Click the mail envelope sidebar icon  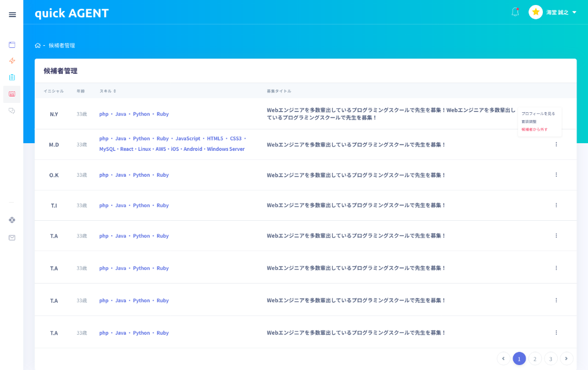point(12,238)
